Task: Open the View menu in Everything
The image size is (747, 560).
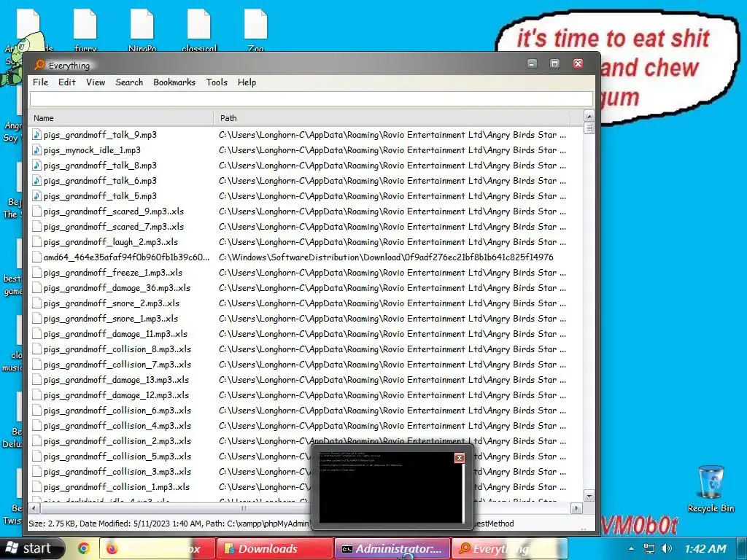Action: 96,82
